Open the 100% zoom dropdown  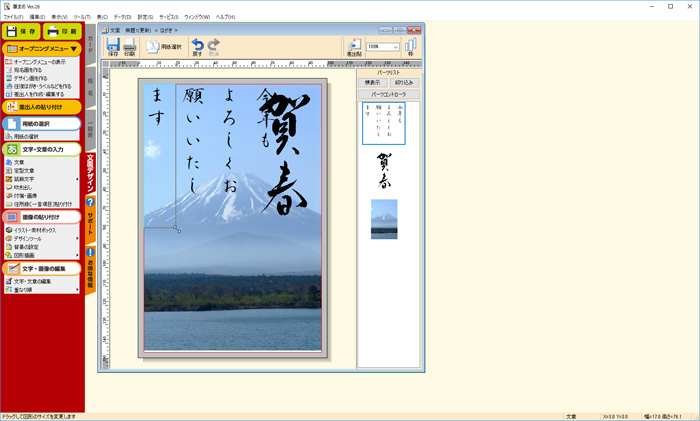397,47
